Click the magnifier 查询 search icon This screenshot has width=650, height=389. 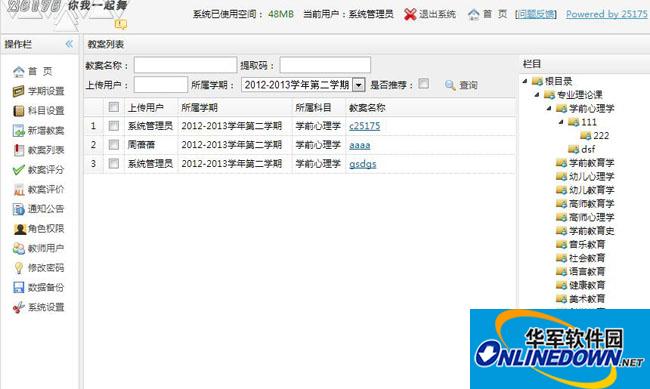click(x=450, y=85)
